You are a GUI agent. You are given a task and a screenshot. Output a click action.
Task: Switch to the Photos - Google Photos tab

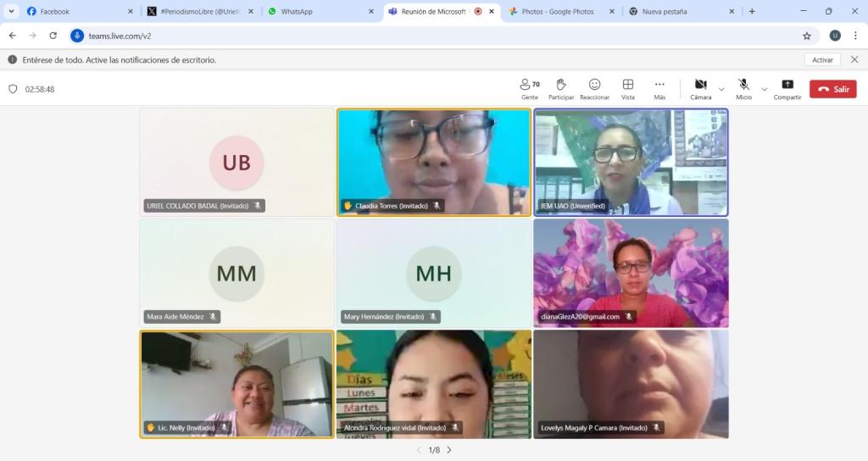(x=559, y=11)
